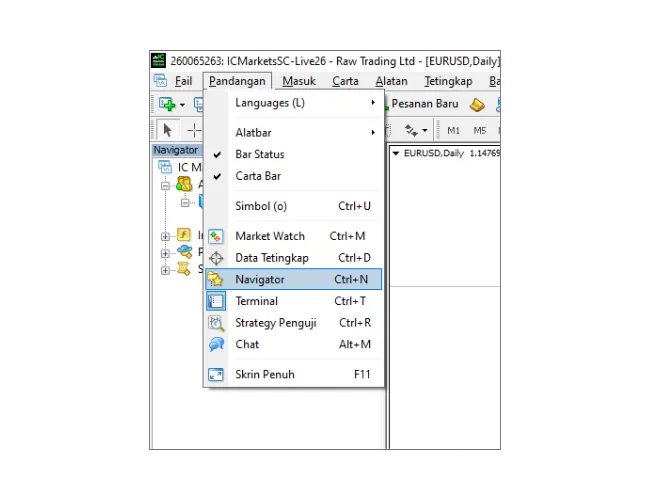The width and height of the screenshot is (650, 500).
Task: Select Navigator menu entry
Action: (x=293, y=279)
